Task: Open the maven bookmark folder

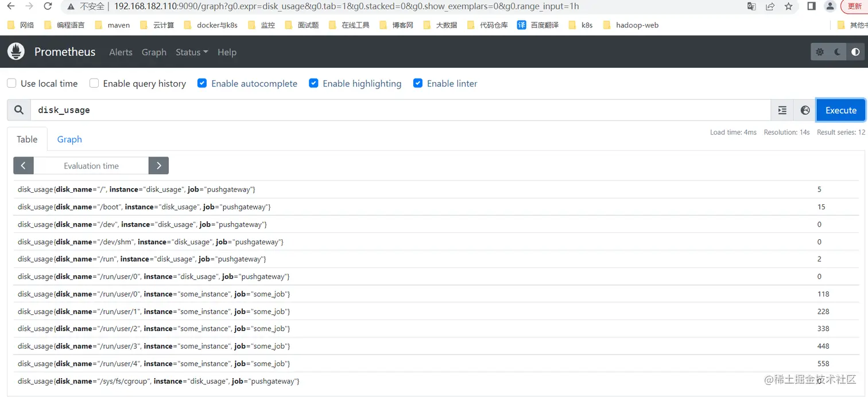Action: [112, 25]
